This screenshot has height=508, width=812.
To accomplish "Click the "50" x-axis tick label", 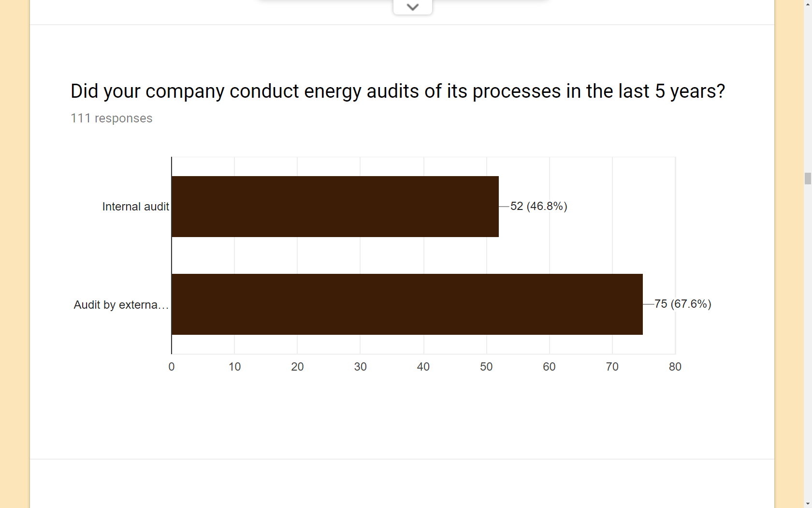I will 486,367.
